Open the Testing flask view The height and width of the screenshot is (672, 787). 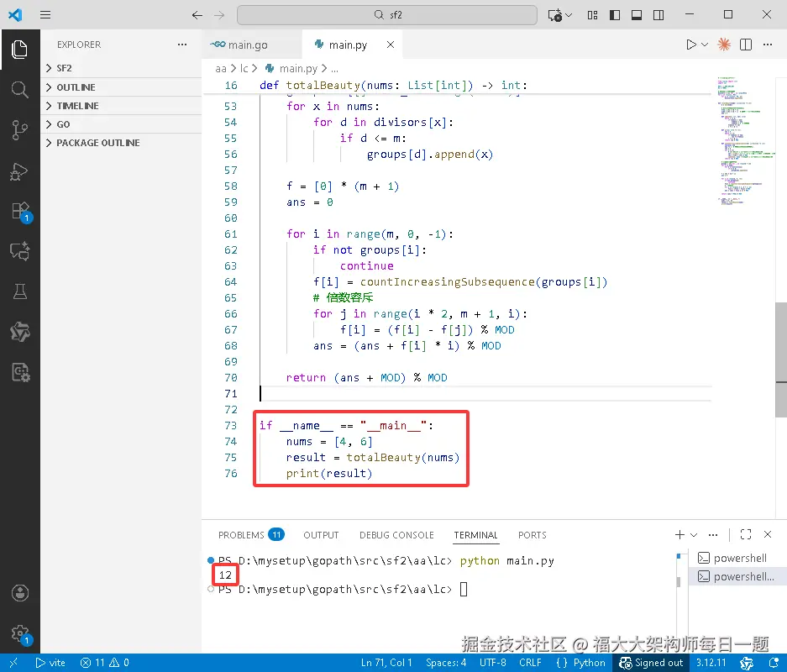pyautogui.click(x=19, y=291)
